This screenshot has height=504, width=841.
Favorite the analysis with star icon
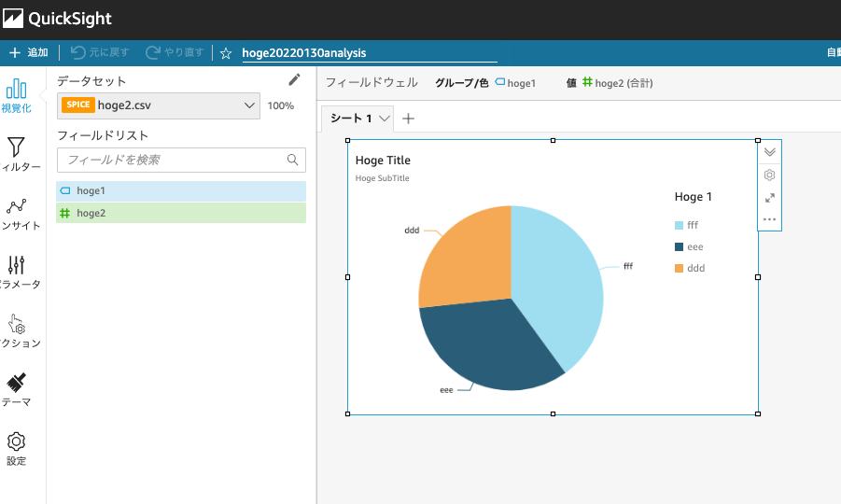tap(226, 53)
